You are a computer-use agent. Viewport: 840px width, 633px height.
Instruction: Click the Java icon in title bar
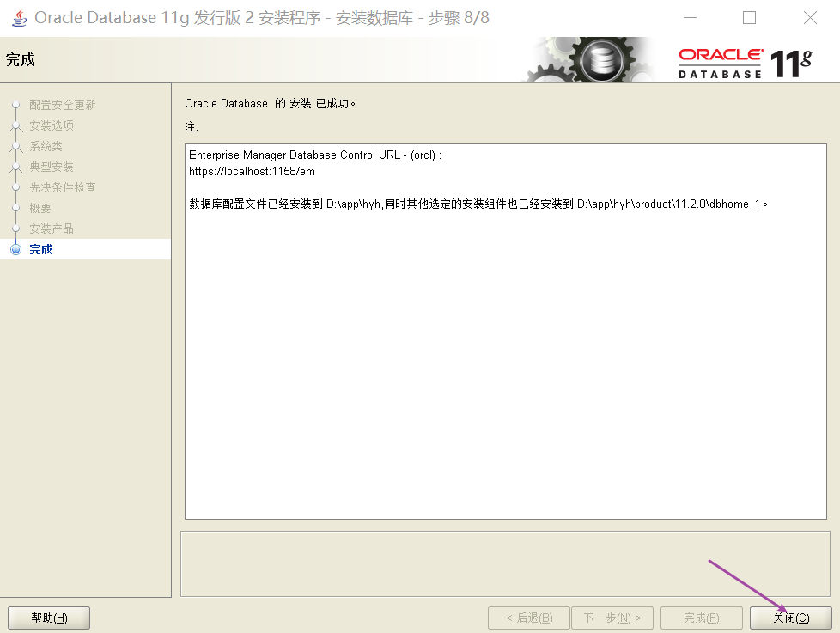click(x=19, y=18)
